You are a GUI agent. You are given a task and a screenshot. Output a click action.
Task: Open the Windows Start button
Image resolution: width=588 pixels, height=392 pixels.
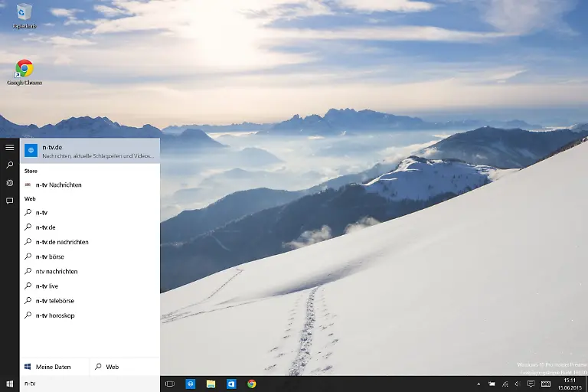coord(9,384)
